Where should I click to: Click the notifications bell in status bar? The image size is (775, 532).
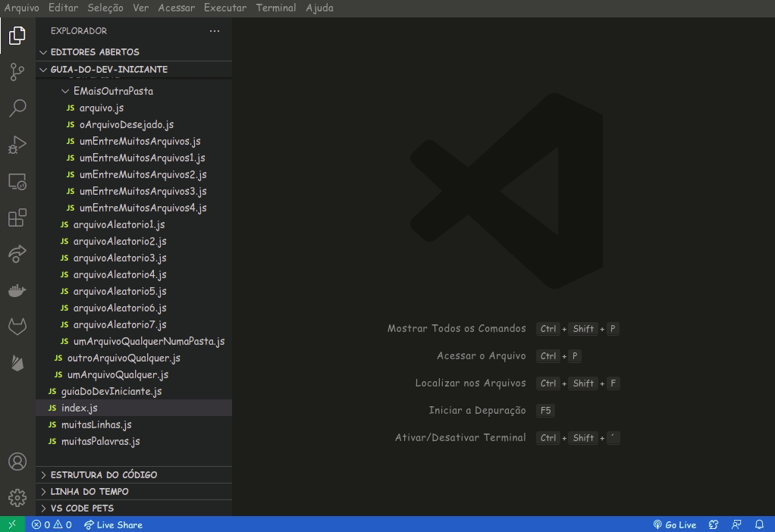(x=759, y=524)
